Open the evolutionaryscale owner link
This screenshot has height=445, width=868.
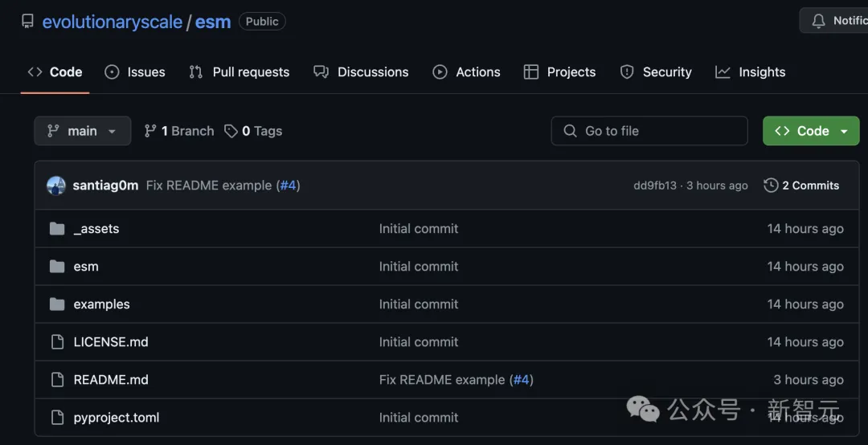pyautogui.click(x=113, y=22)
